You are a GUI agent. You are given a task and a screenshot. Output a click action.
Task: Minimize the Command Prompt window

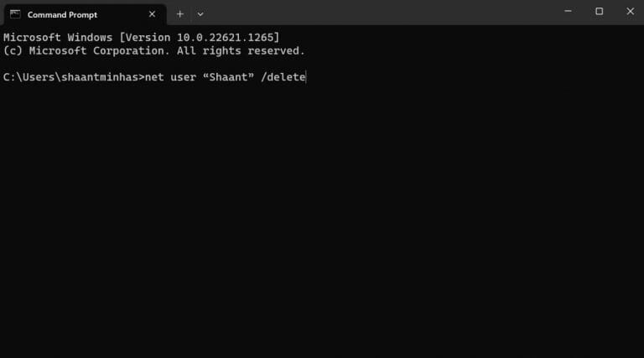[x=568, y=12]
